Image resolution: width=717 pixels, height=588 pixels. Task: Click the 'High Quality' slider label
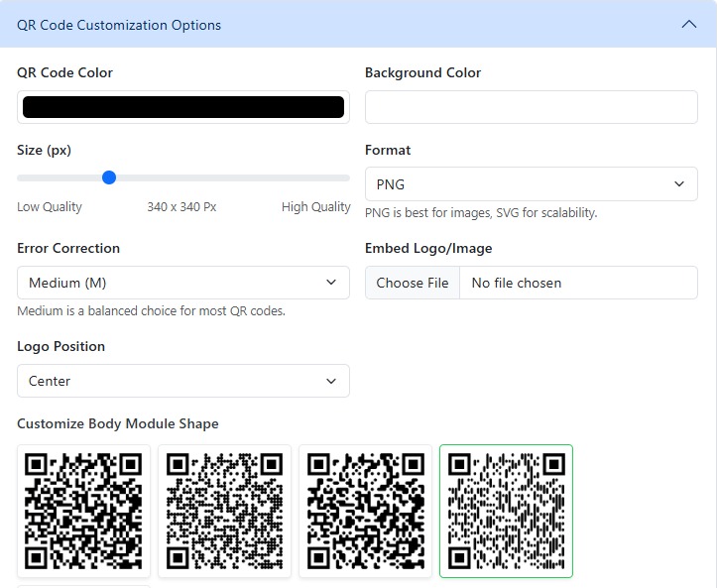316,207
